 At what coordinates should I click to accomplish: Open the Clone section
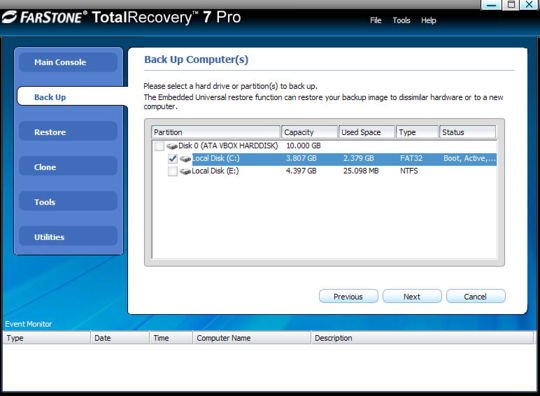click(x=68, y=167)
